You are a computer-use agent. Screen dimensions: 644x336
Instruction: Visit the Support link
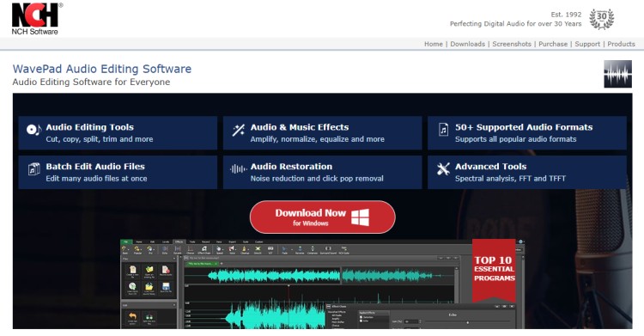point(587,44)
